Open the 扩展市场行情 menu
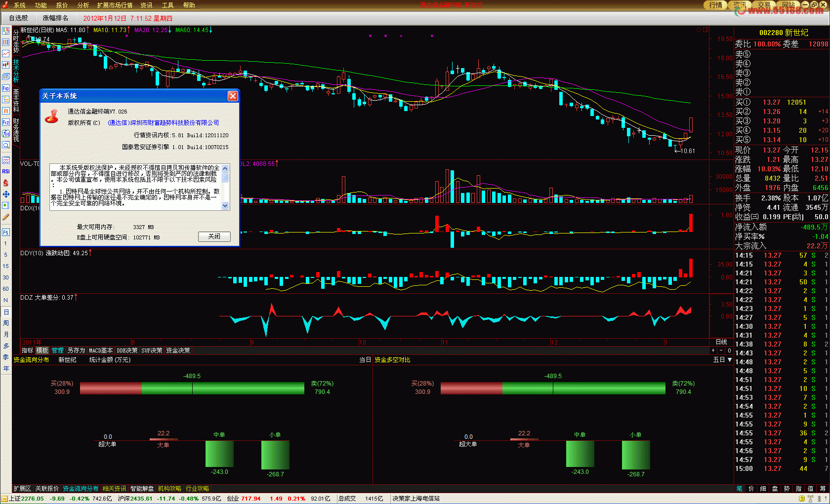Viewport: 830px width, 504px height. [115, 5]
